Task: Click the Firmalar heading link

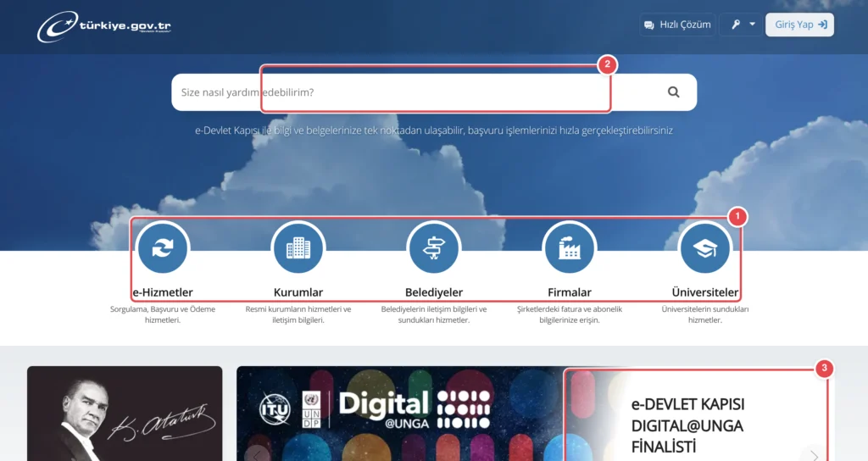Action: click(570, 292)
